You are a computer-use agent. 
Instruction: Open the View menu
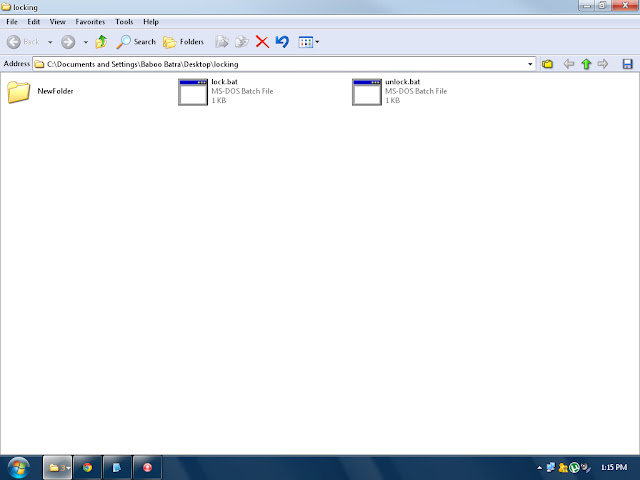[58, 22]
